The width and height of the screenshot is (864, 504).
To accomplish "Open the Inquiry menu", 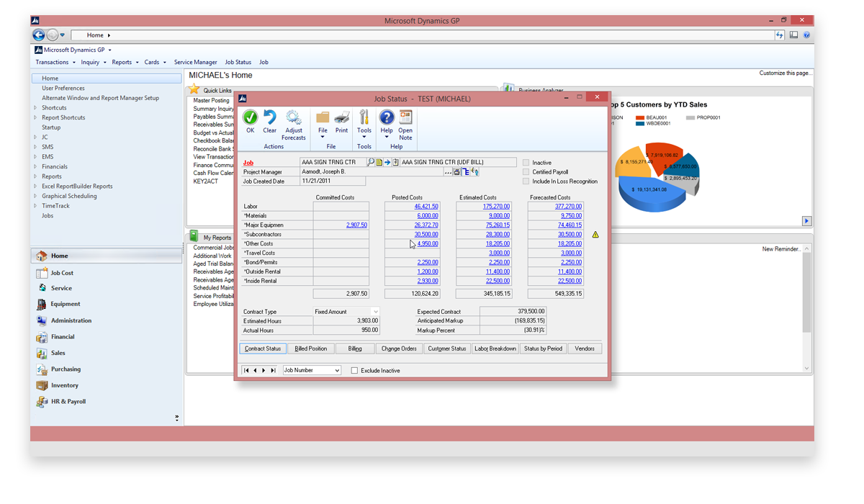I will coord(93,62).
